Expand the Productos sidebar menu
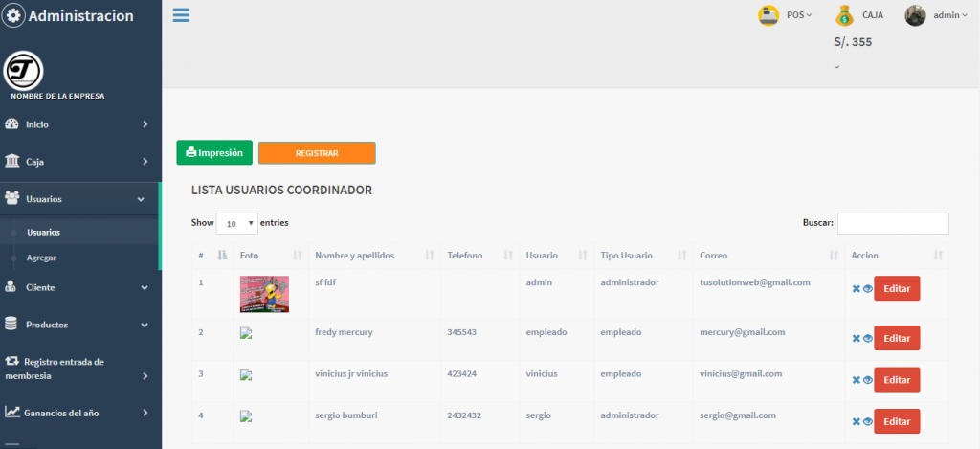 click(x=77, y=325)
